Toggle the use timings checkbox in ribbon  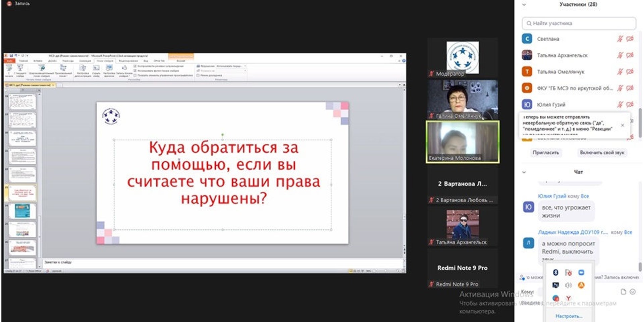coord(135,71)
